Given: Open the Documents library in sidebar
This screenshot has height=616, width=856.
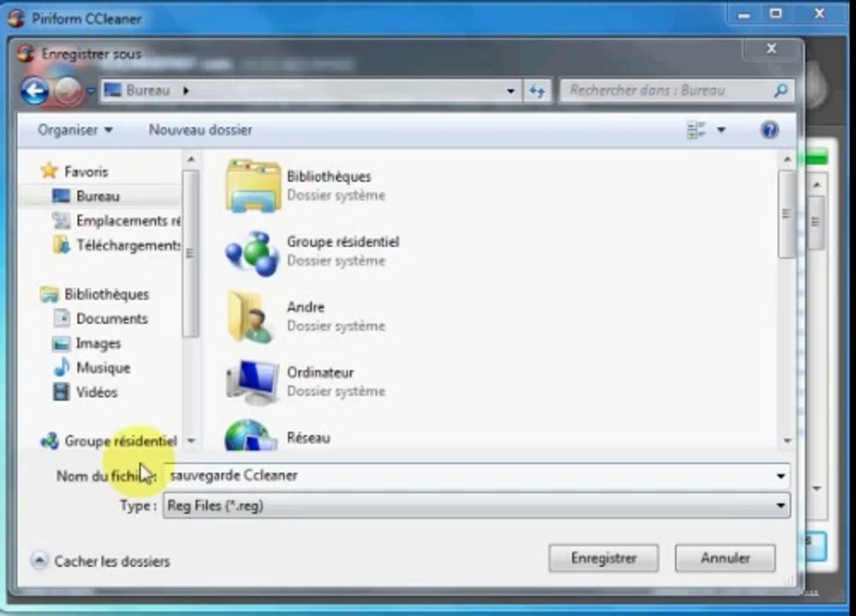Looking at the screenshot, I should click(112, 318).
